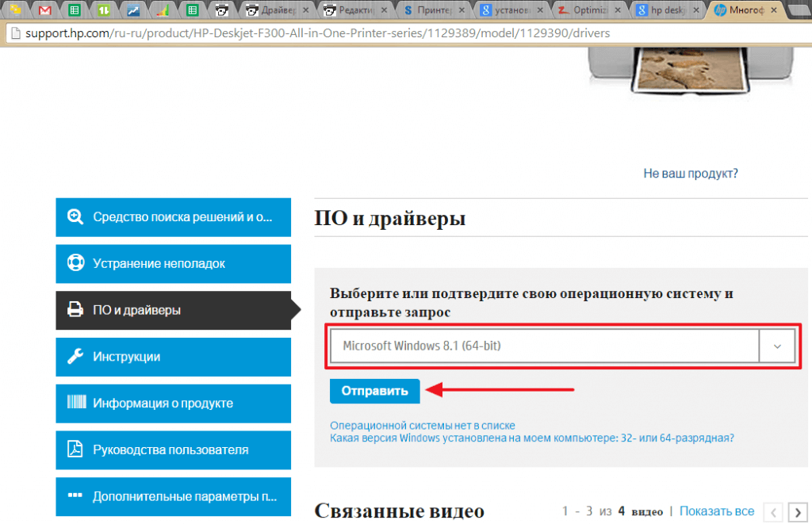Click the barcode icon for Информация о продукте
The width and height of the screenshot is (812, 524).
(x=75, y=403)
